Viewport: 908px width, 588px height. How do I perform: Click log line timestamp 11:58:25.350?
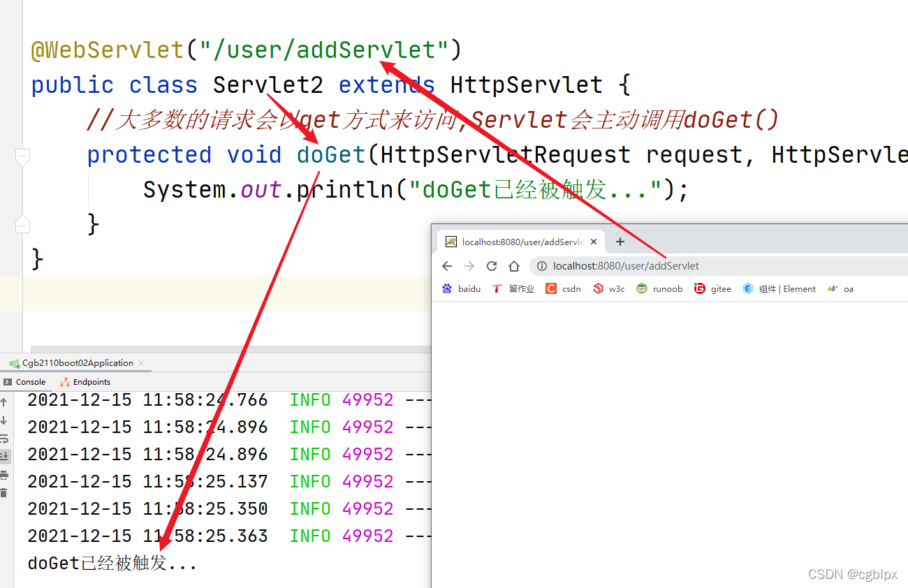pos(205,508)
